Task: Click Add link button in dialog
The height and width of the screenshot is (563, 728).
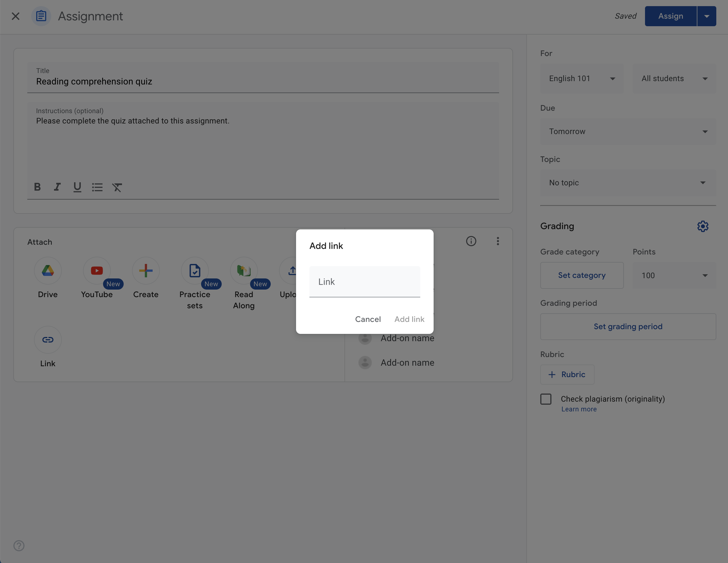Action: click(x=409, y=319)
